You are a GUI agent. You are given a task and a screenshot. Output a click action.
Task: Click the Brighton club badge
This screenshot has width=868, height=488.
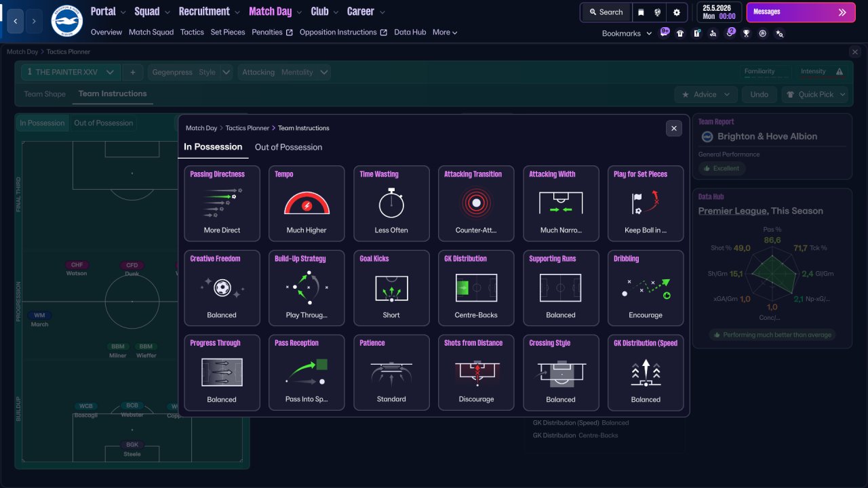point(66,21)
